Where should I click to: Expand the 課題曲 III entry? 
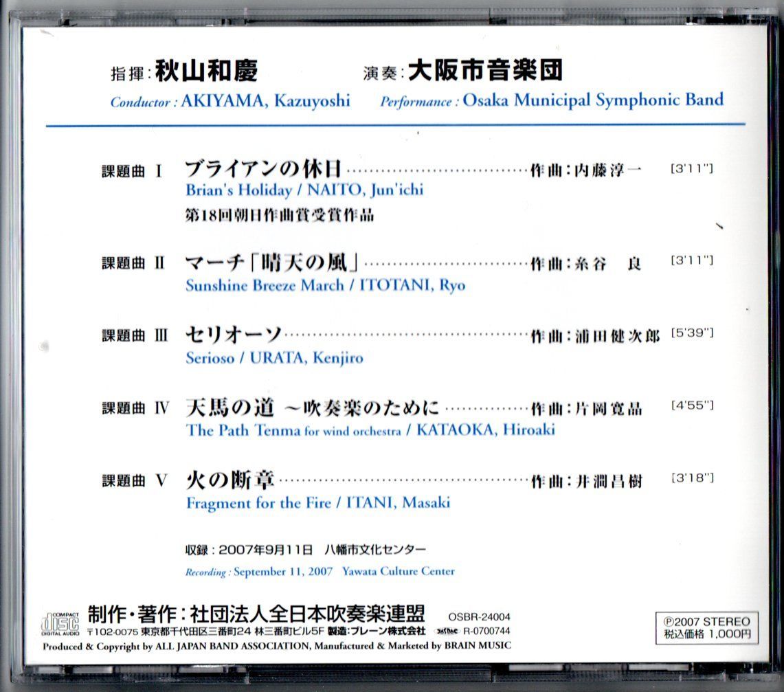click(x=137, y=333)
